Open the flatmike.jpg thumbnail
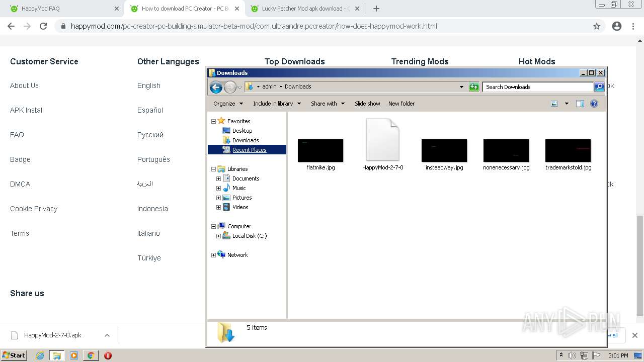This screenshot has height=362, width=644. [x=320, y=151]
